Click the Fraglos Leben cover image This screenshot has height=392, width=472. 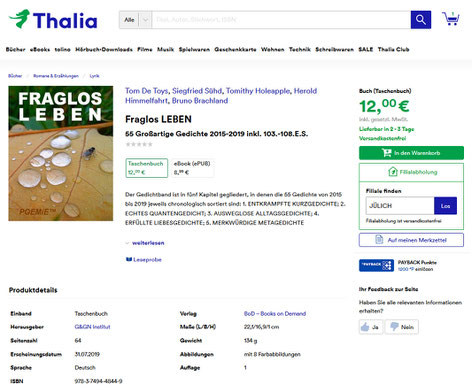[x=61, y=153]
